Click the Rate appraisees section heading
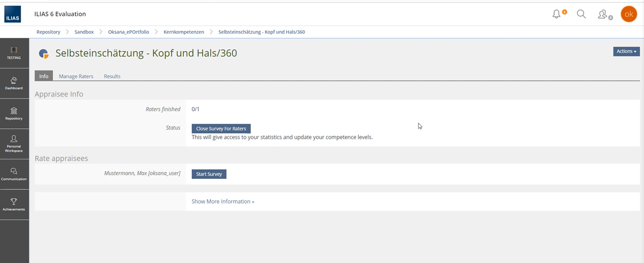The image size is (644, 263). point(61,158)
